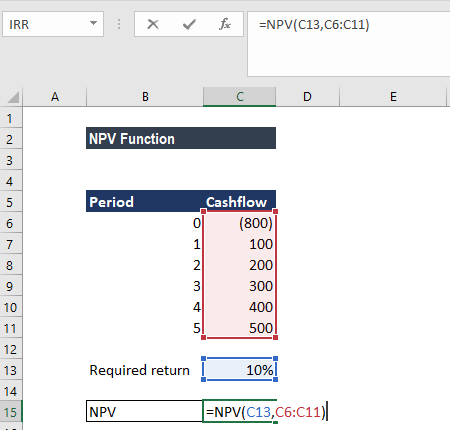Select column A header
Image resolution: width=450 pixels, height=430 pixels.
point(55,97)
